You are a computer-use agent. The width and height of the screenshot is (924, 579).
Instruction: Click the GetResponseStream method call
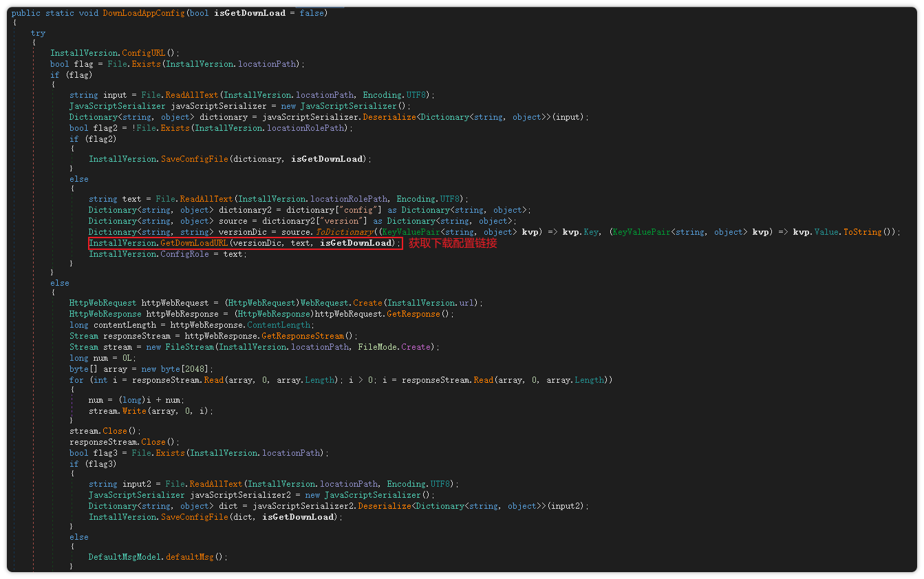(302, 336)
